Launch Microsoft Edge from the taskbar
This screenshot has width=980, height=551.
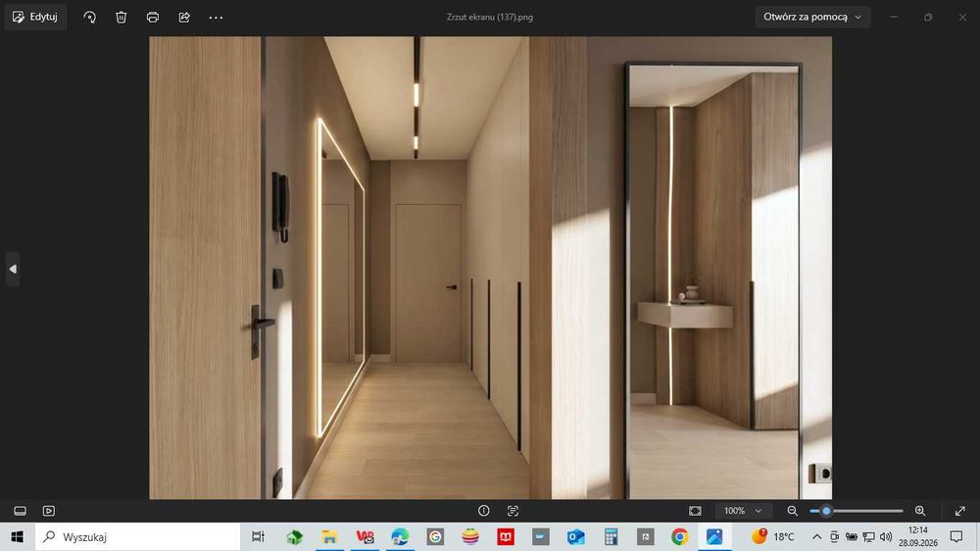[400, 536]
